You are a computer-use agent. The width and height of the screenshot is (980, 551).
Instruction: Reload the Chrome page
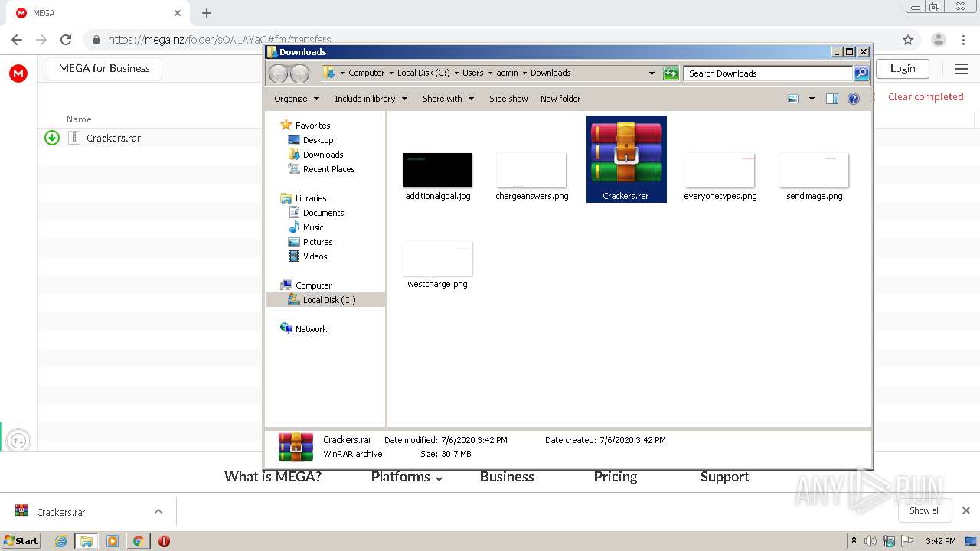66,40
